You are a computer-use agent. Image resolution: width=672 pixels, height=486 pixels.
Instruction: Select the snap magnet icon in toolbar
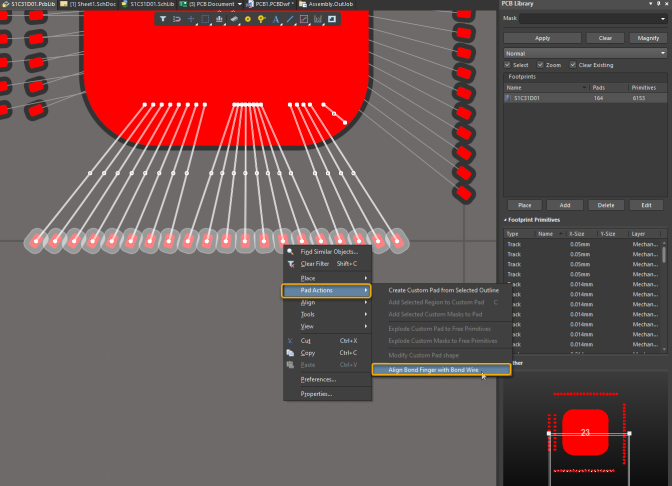point(178,19)
